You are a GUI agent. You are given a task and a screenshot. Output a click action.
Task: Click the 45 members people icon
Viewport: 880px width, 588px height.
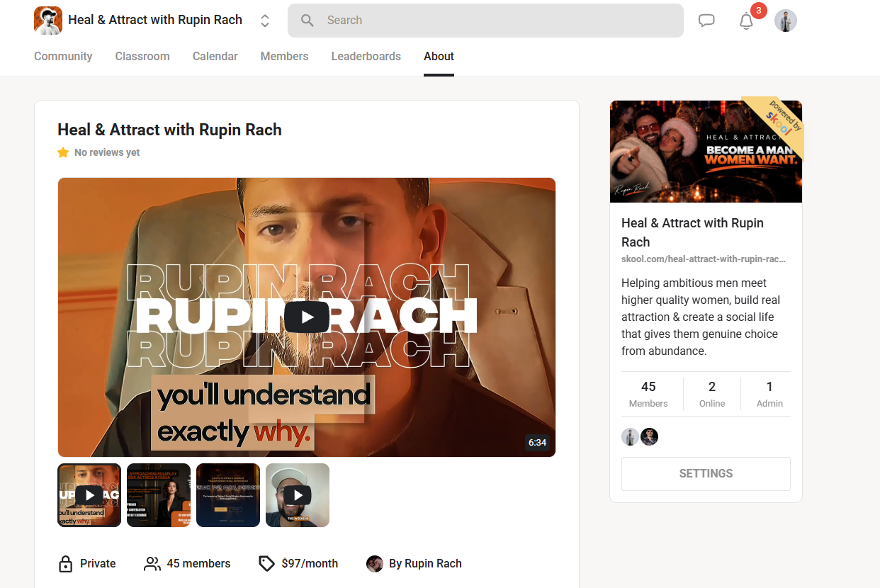[x=152, y=564]
